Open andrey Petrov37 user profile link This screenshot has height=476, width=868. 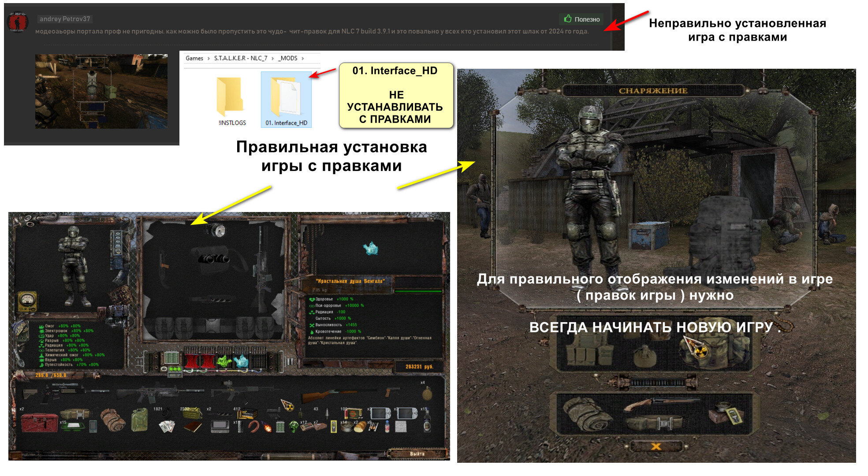tap(65, 19)
